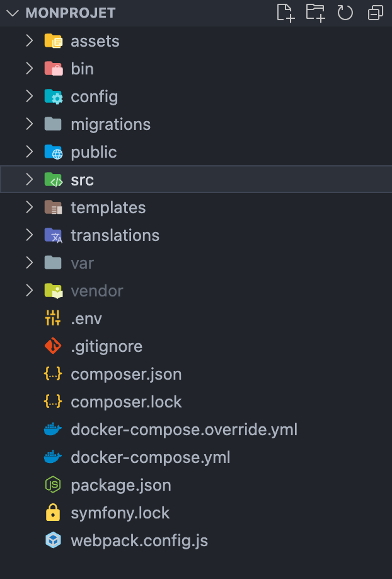The height and width of the screenshot is (579, 392).
Task: Select the migrations folder
Action: pyautogui.click(x=110, y=124)
